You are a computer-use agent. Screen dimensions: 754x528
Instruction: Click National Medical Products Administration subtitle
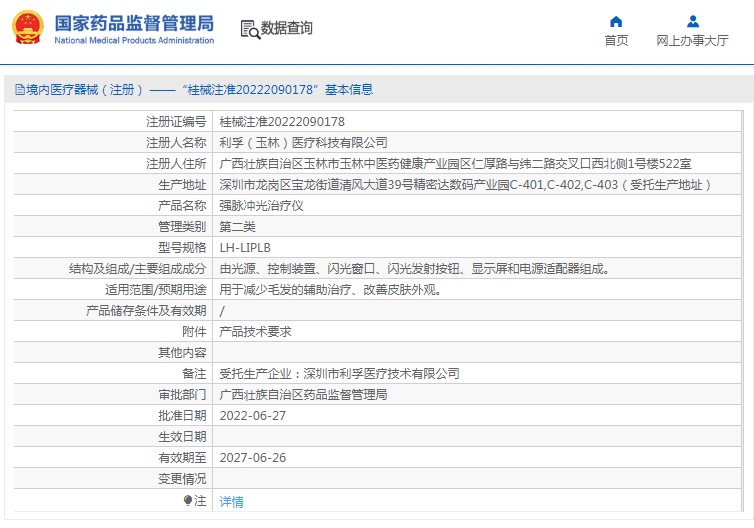pyautogui.click(x=134, y=40)
